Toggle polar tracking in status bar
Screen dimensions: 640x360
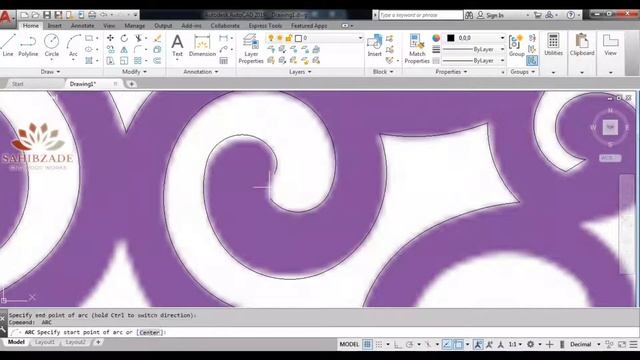pyautogui.click(x=409, y=344)
